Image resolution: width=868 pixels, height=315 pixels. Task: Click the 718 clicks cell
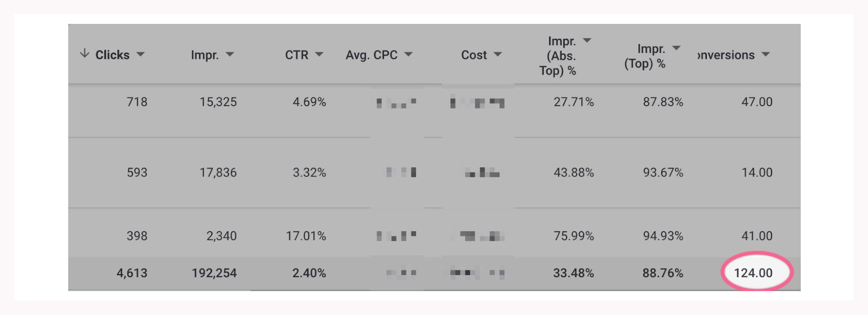[x=137, y=102]
